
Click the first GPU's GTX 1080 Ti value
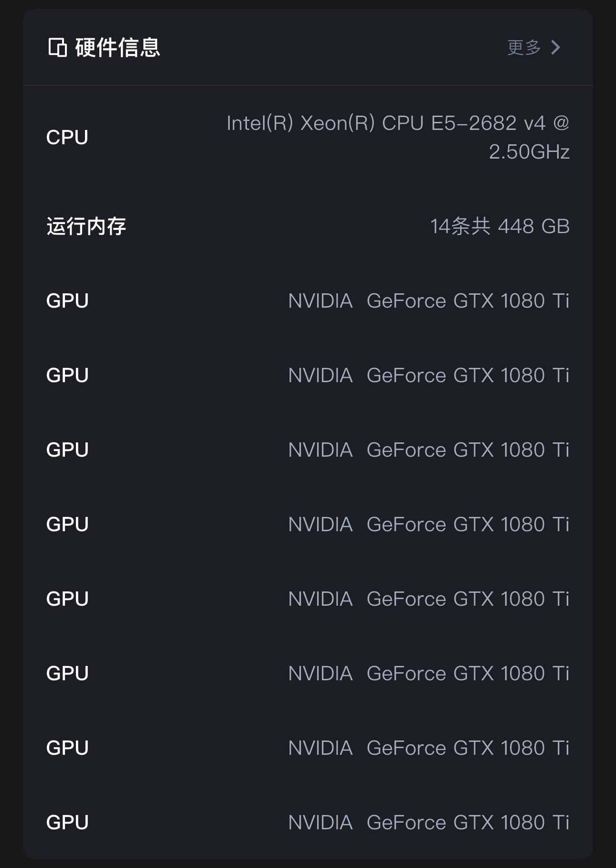[428, 301]
